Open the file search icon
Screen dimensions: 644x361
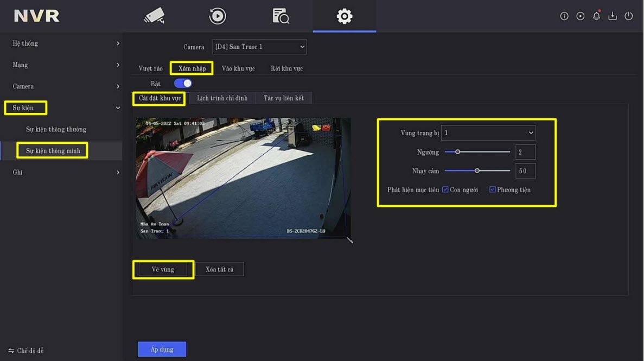point(280,16)
